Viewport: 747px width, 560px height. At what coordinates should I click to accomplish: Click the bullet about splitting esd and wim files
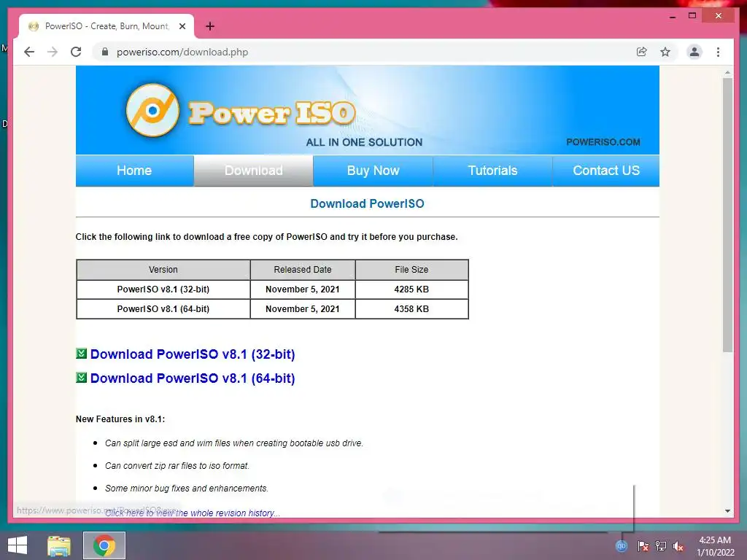(234, 443)
